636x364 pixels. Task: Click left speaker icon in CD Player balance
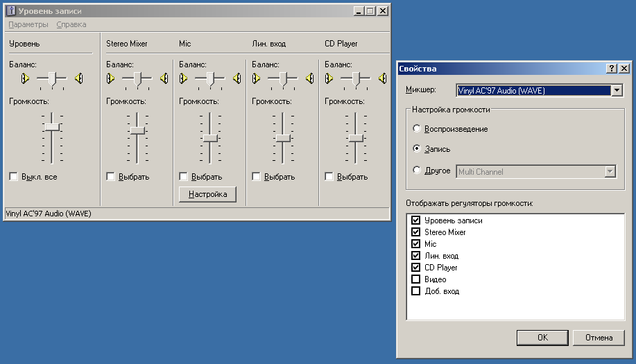click(x=329, y=79)
